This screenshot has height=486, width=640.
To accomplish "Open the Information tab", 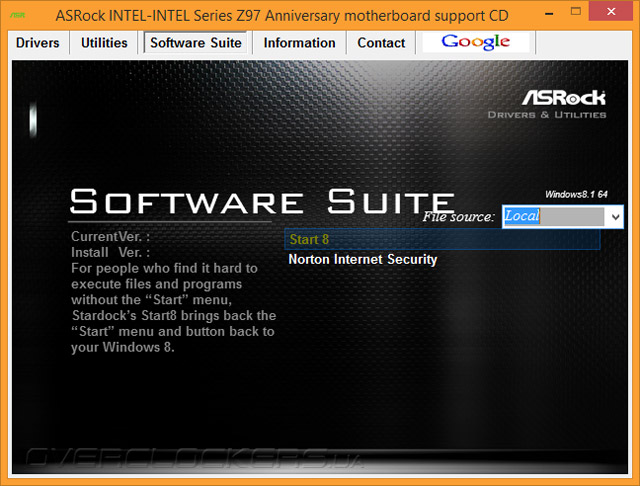I will [299, 42].
